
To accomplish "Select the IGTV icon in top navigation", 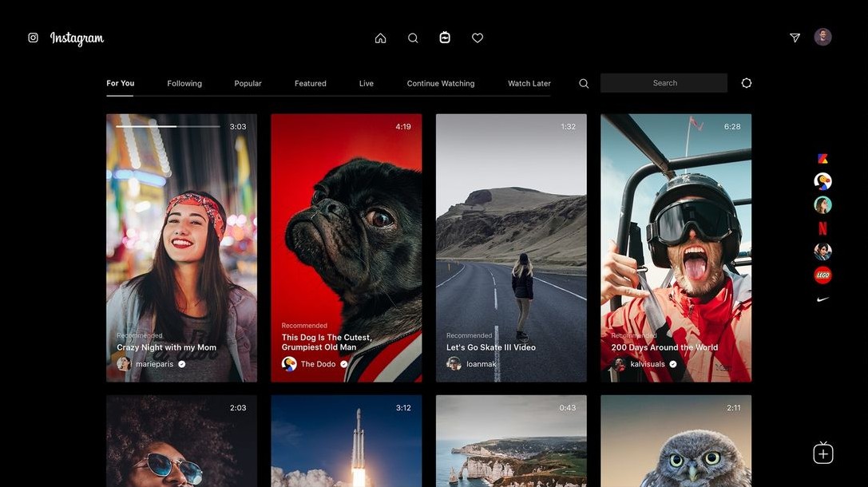I will click(445, 38).
